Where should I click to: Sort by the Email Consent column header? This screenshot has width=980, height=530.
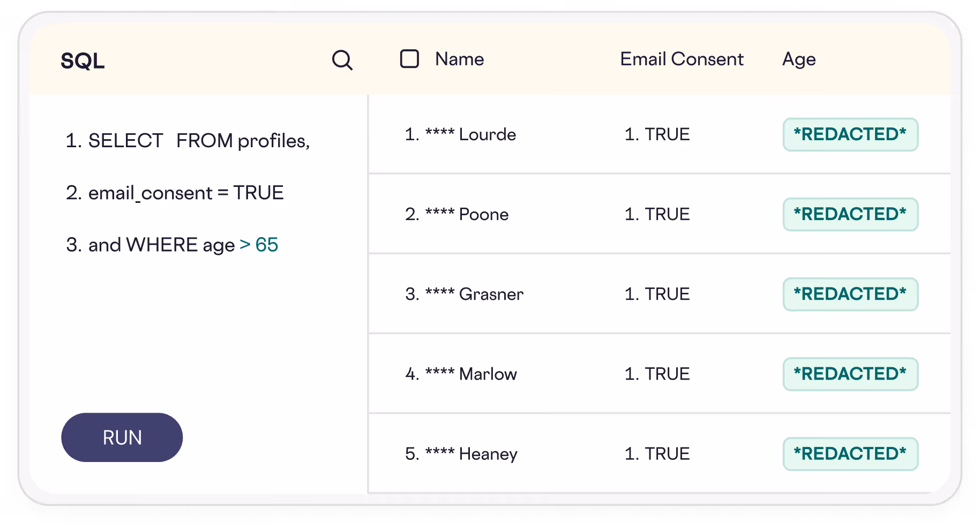(682, 59)
